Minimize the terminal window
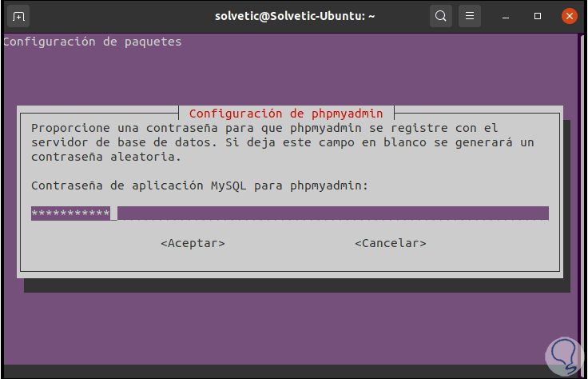The width and height of the screenshot is (588, 379). (506, 17)
